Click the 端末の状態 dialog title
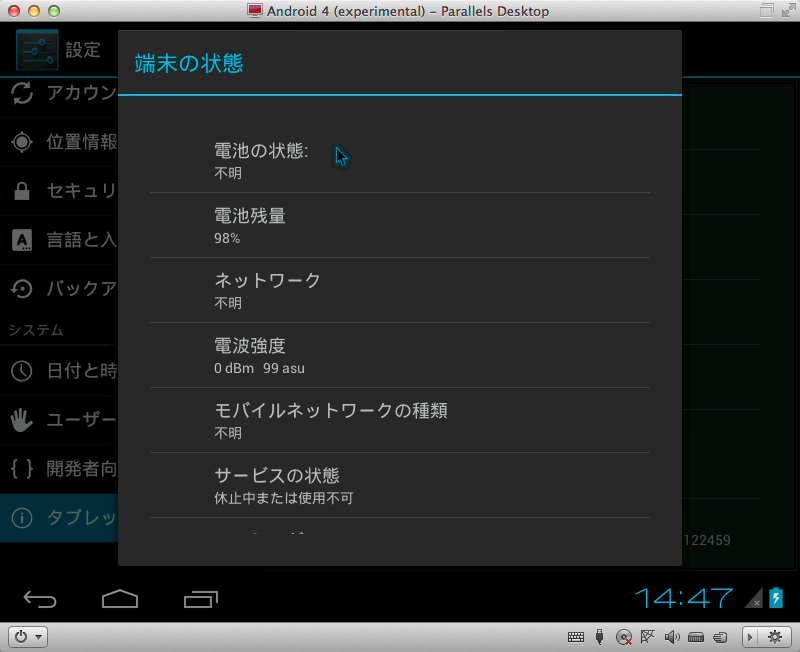 tap(189, 63)
